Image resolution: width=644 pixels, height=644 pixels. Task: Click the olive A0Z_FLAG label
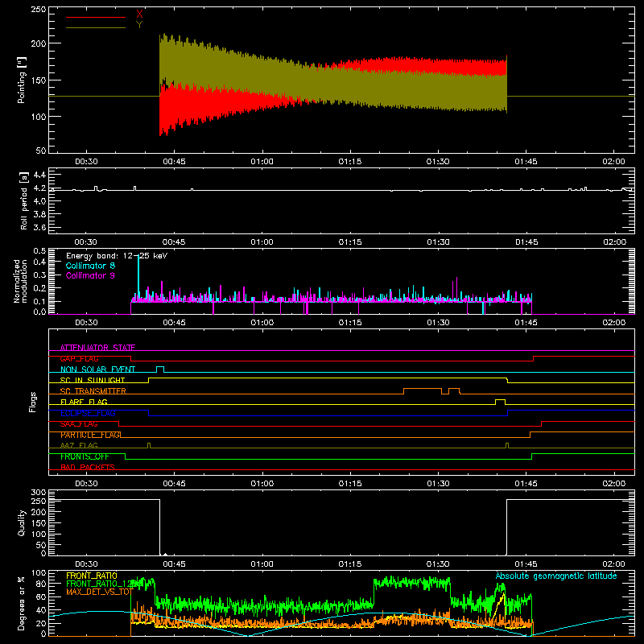79,446
